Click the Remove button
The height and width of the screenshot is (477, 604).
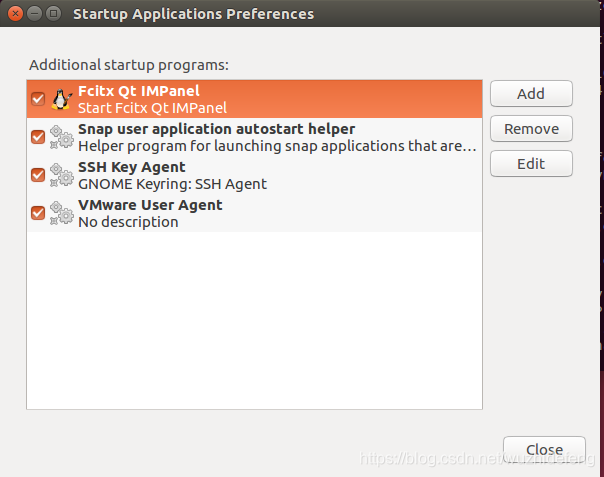coord(530,129)
